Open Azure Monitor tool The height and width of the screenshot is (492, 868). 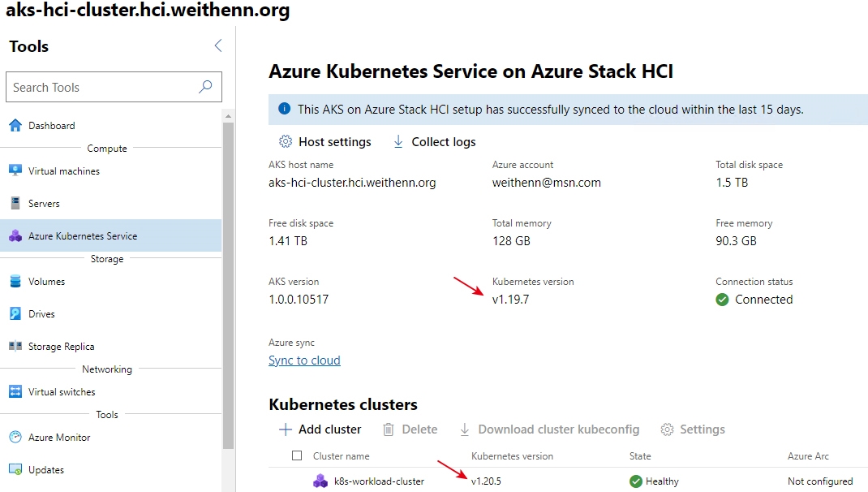point(110,437)
